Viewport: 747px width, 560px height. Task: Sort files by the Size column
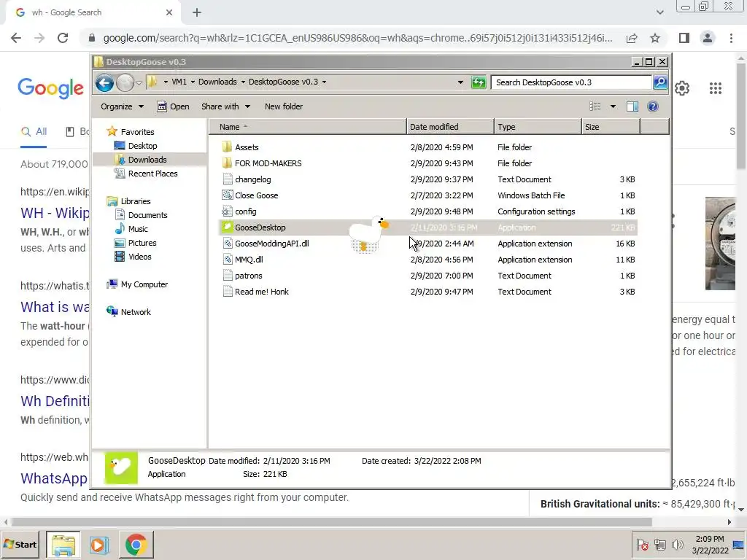coord(611,127)
